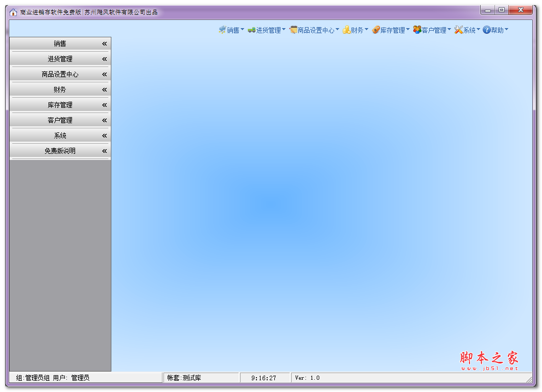The height and width of the screenshot is (392, 542).
Task: Open the 销售 toolbar dropdown arrow
Action: tap(242, 29)
